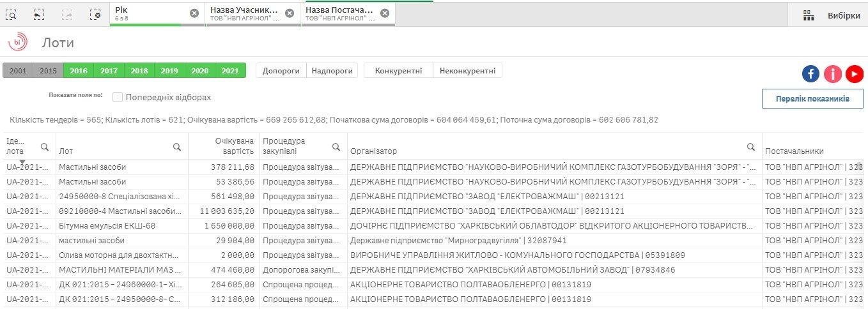Toggle year 2001 filter

[18, 71]
